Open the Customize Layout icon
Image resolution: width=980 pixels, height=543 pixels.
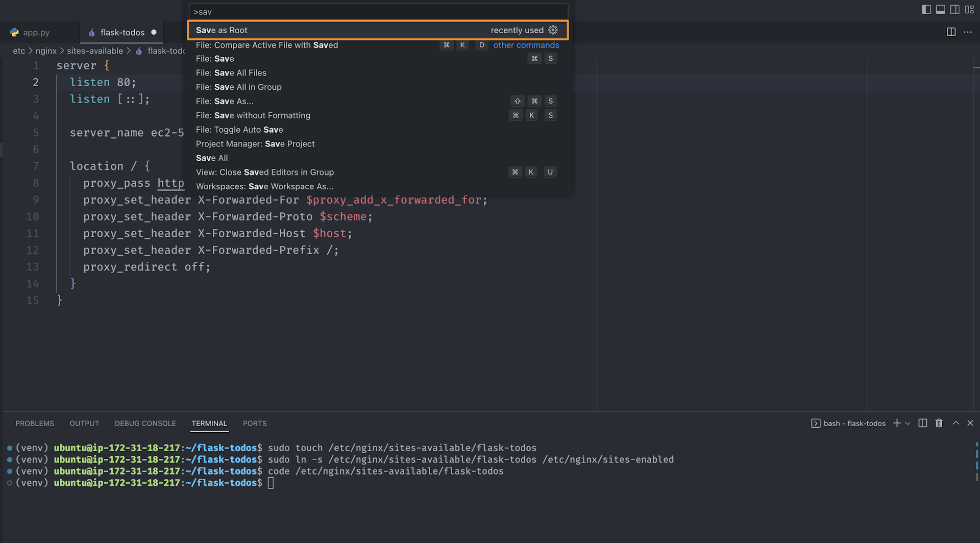(969, 10)
